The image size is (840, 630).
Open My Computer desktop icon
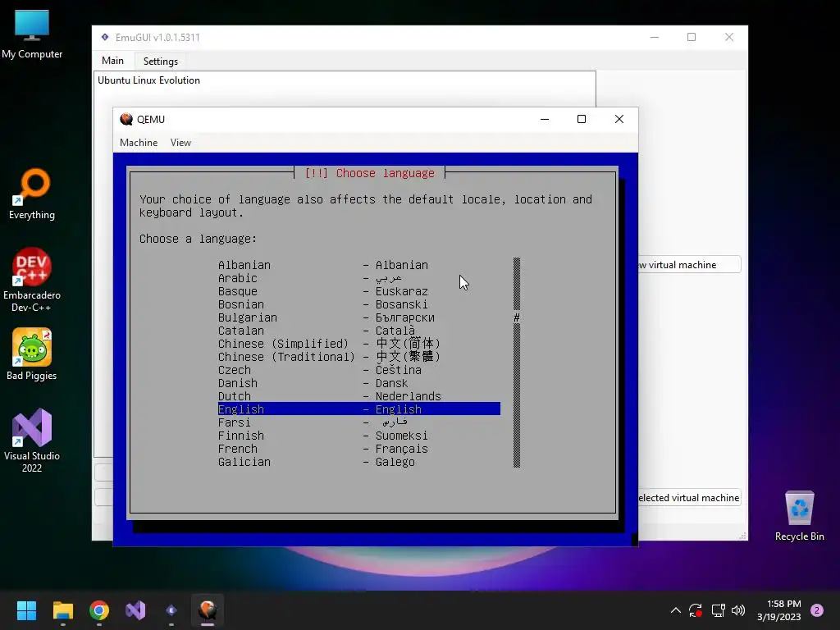coord(32,34)
